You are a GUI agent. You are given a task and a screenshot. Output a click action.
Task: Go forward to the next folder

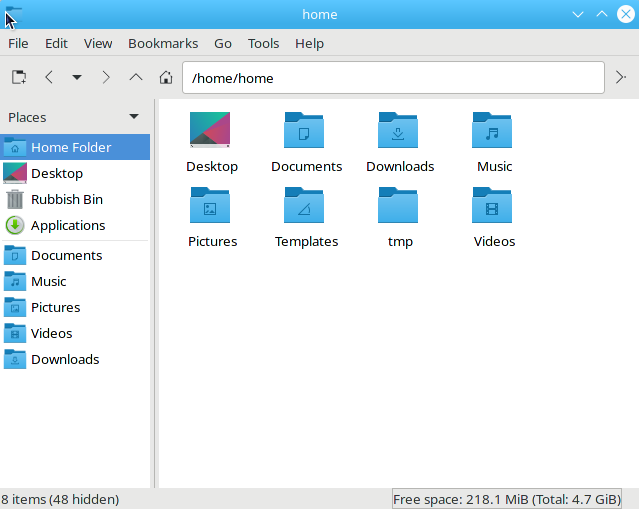(106, 77)
